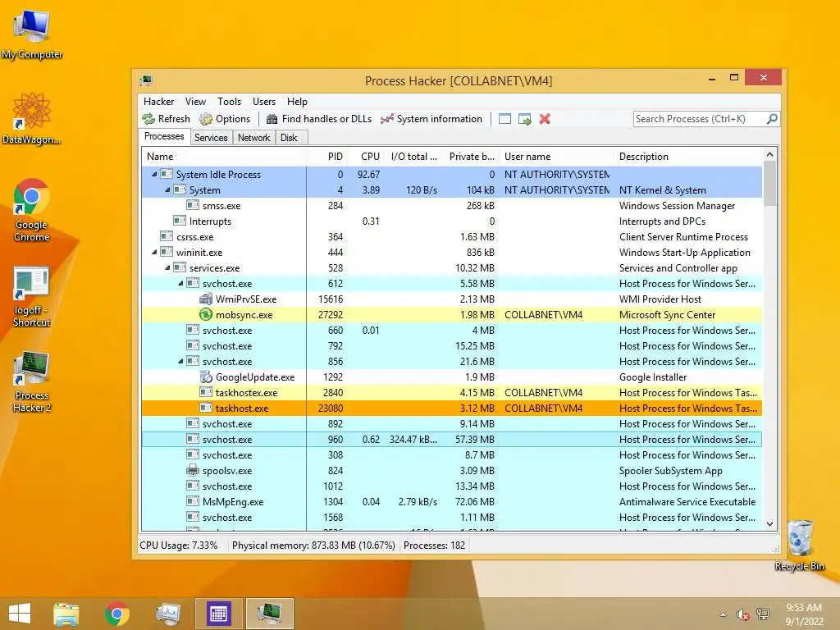Click the GoogleUpdate.exe process icon
This screenshot has width=840, height=630.
[206, 377]
